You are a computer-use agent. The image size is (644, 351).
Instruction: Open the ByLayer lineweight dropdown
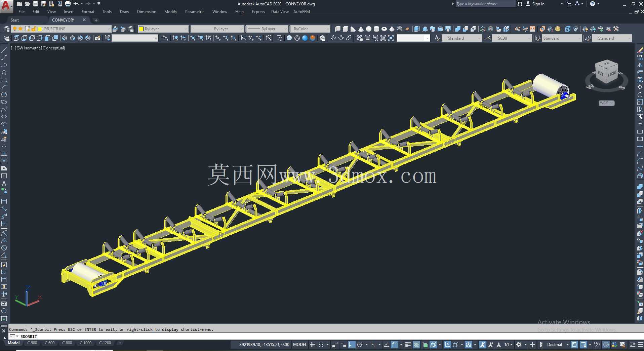point(267,29)
